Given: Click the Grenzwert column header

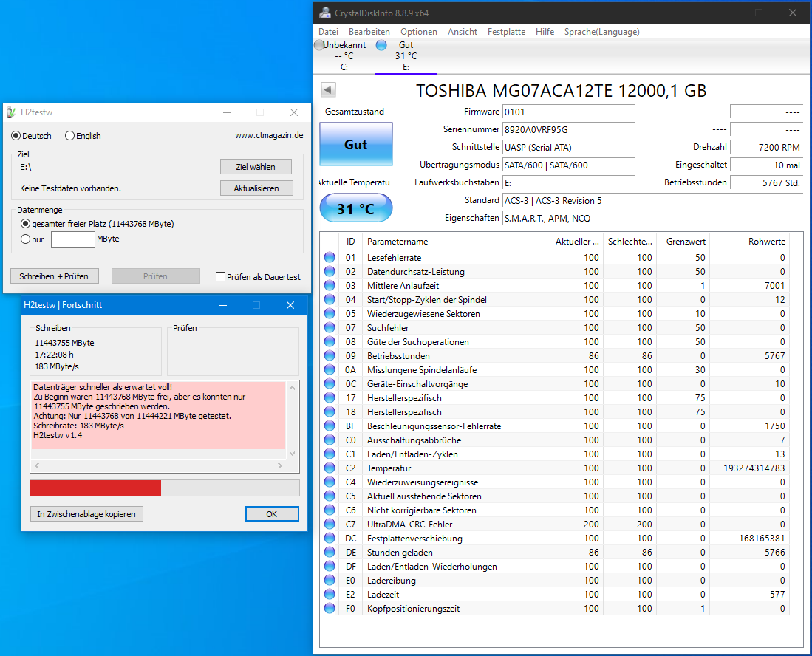Looking at the screenshot, I should tap(683, 242).
